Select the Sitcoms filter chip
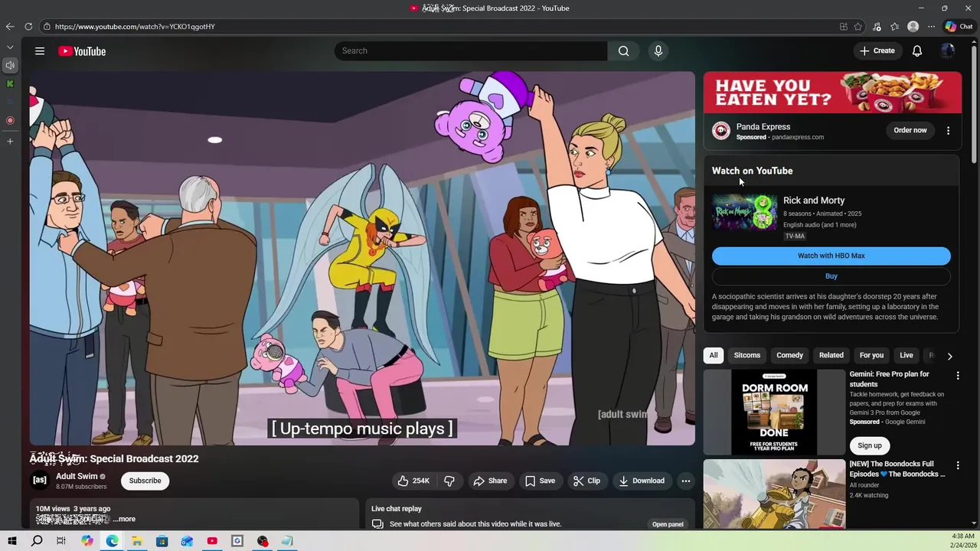 pyautogui.click(x=747, y=355)
